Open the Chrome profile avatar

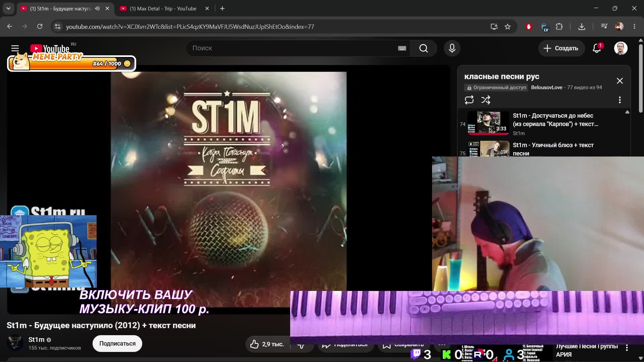[x=620, y=26]
